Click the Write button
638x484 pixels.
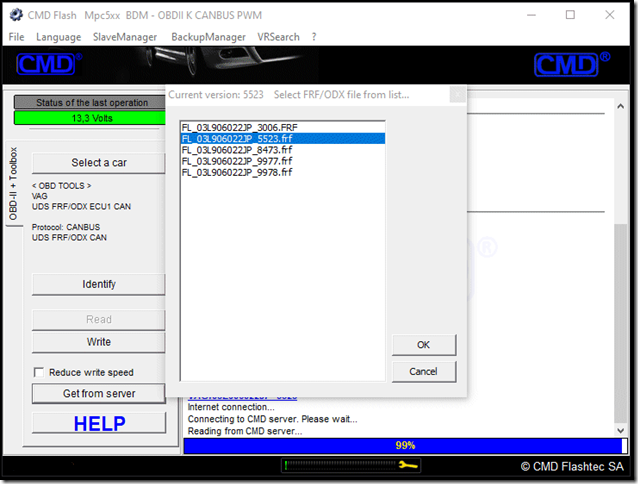(99, 342)
